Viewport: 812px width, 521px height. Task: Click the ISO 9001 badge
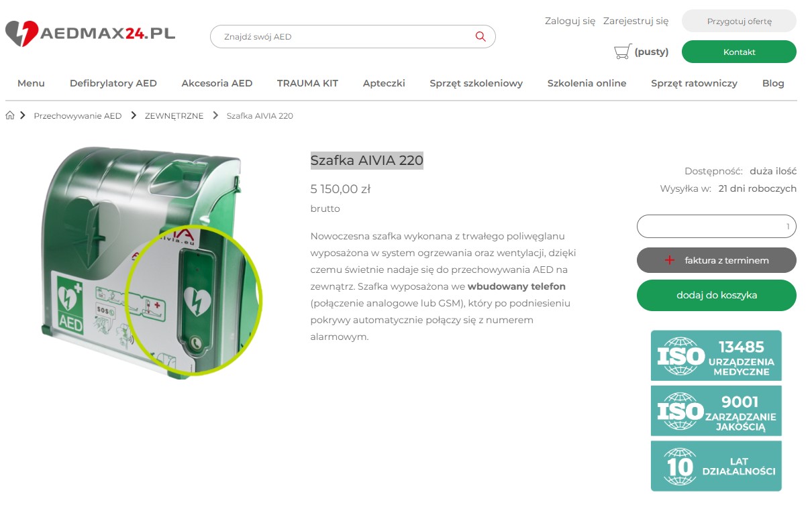click(716, 410)
